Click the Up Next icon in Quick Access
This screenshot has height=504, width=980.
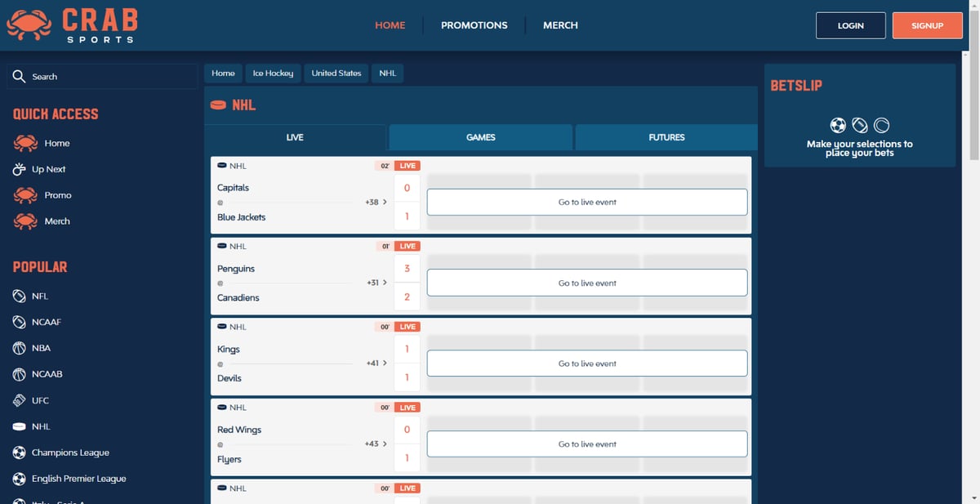(20, 169)
